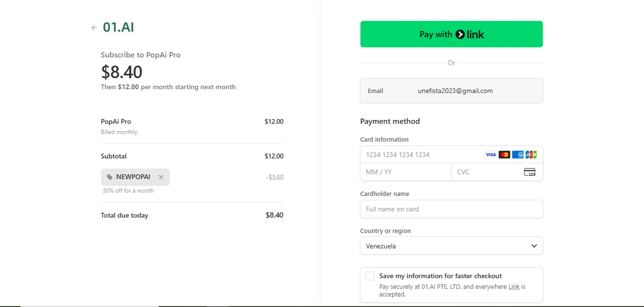Click the 'Card information' label
The width and height of the screenshot is (644, 307).
(384, 139)
